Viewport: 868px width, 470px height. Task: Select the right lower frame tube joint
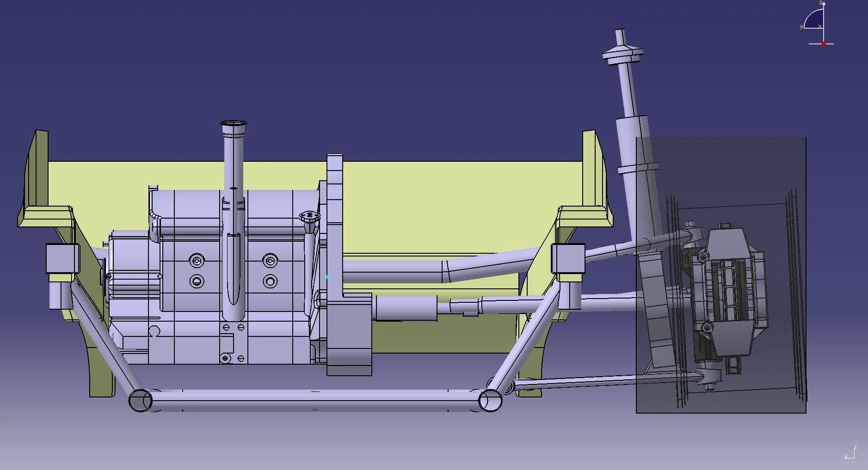[x=490, y=400]
